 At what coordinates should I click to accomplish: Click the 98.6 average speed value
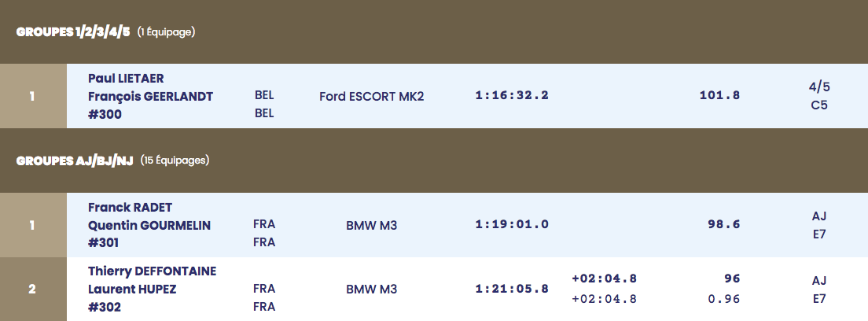[x=724, y=224]
